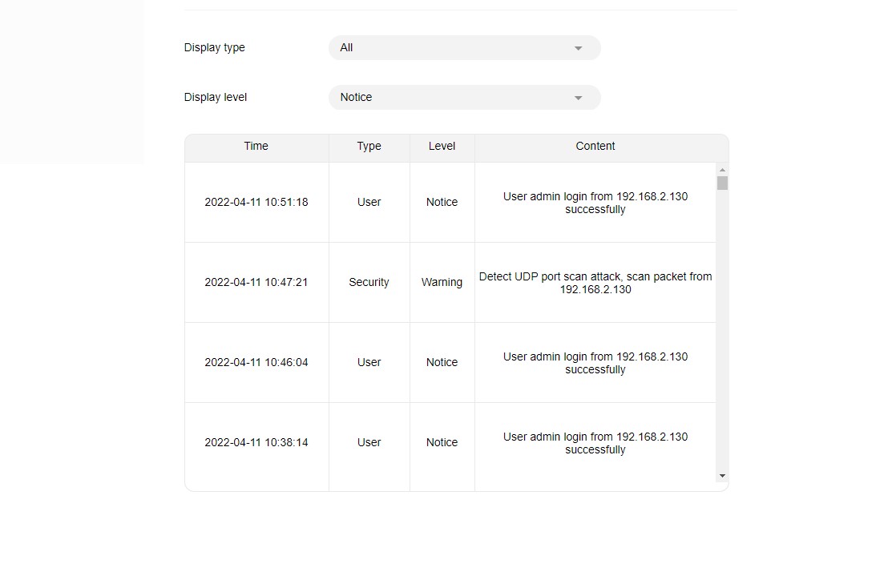The height and width of the screenshot is (588, 892).
Task: Click the Display level label
Action: (x=216, y=98)
